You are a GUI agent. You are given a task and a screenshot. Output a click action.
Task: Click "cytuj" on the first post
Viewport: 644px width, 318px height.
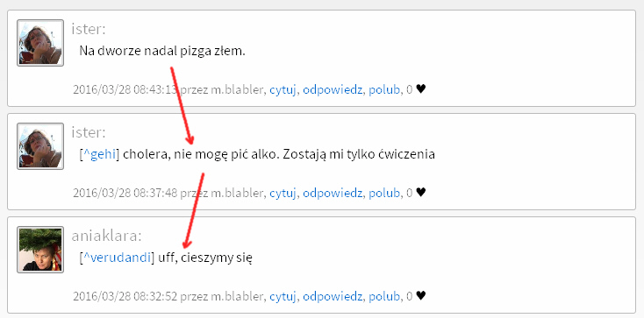tap(283, 90)
